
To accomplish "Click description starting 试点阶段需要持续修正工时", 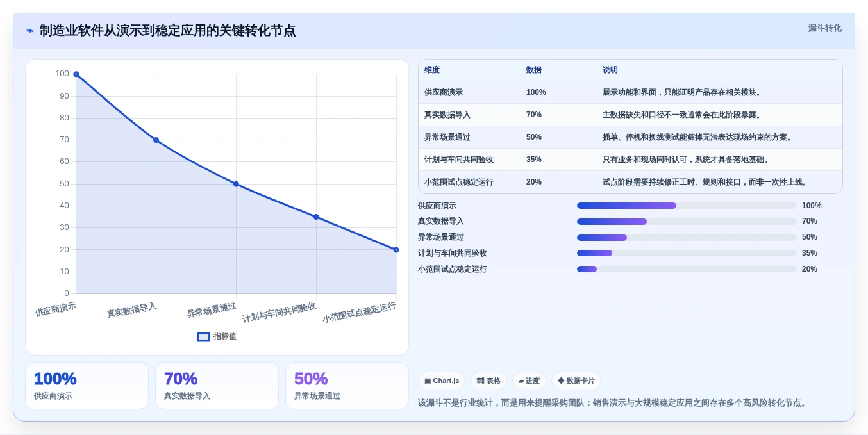I will [x=706, y=182].
